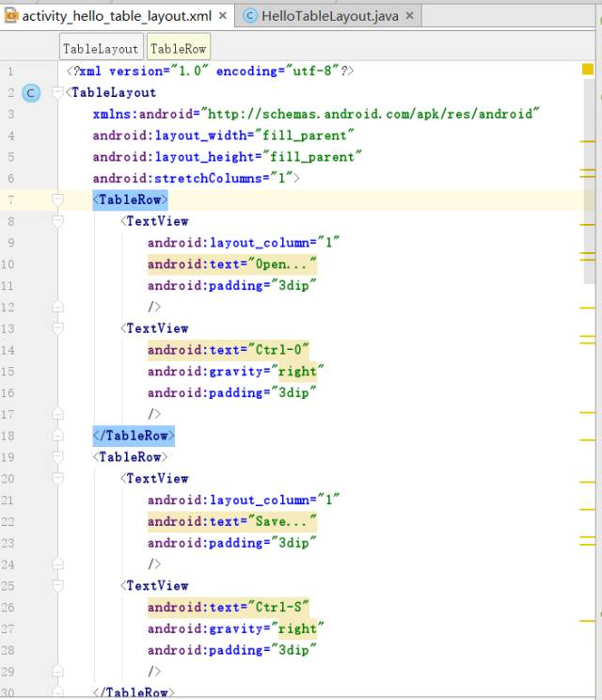Viewport: 602px width, 700px height.
Task: Click android:text="Open..." attribute
Action: 232,264
